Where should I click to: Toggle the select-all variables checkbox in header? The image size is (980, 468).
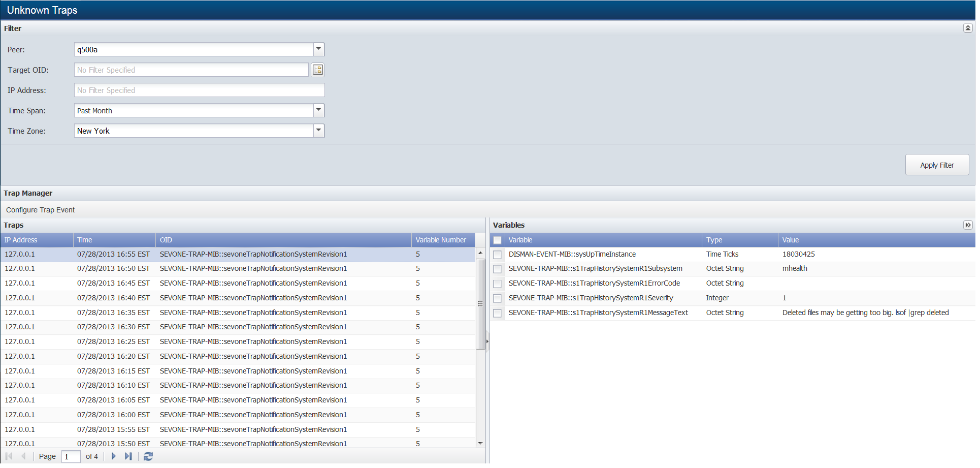click(497, 240)
